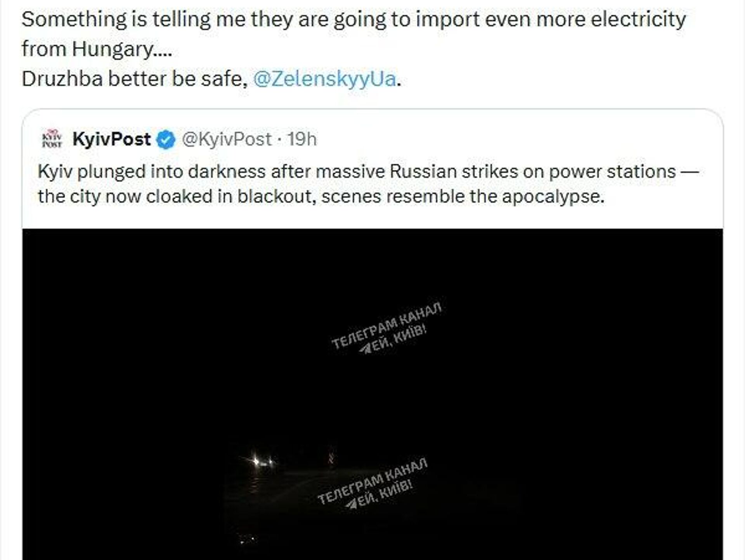Click the 'Something is telling me' text line

[x=353, y=19]
